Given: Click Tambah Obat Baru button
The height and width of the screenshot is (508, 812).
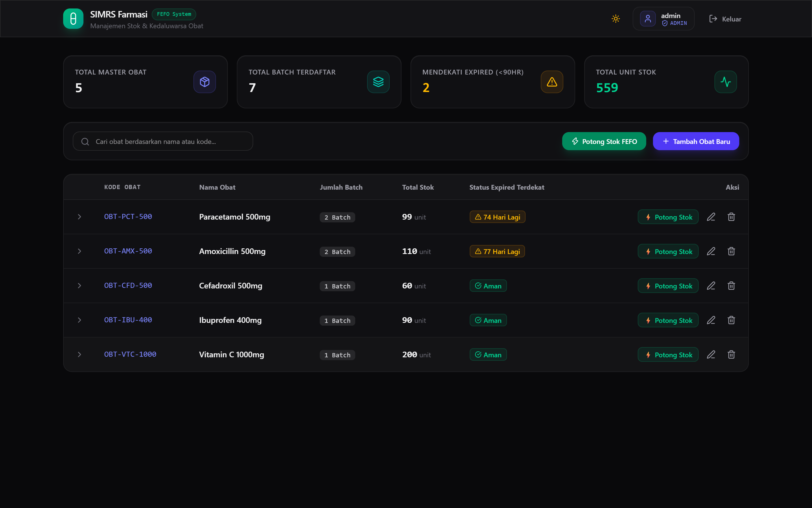Looking at the screenshot, I should point(696,141).
